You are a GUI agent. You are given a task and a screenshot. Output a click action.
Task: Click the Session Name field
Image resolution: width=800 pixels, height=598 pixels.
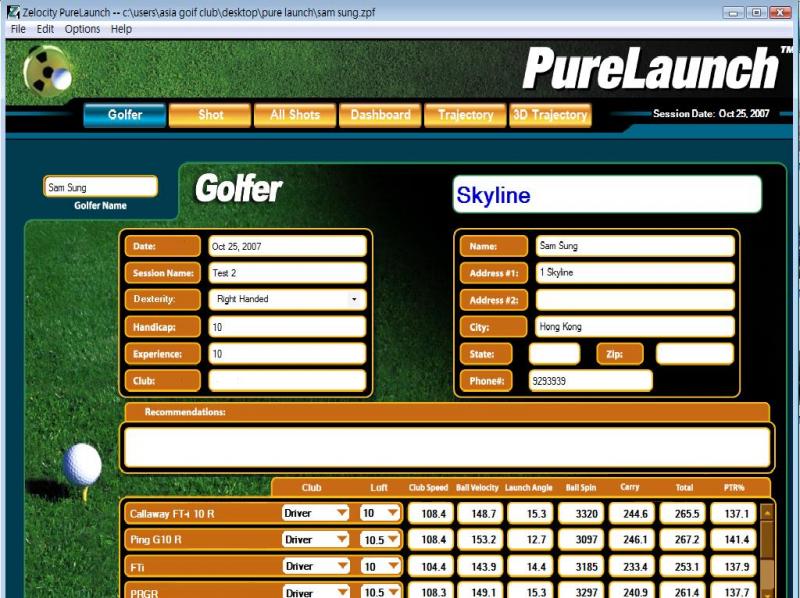[x=287, y=272]
